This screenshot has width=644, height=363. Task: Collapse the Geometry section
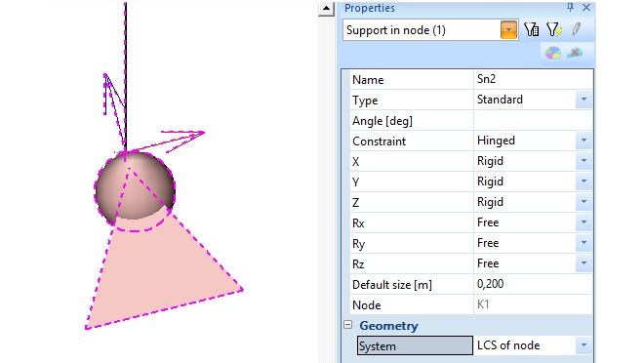click(348, 325)
